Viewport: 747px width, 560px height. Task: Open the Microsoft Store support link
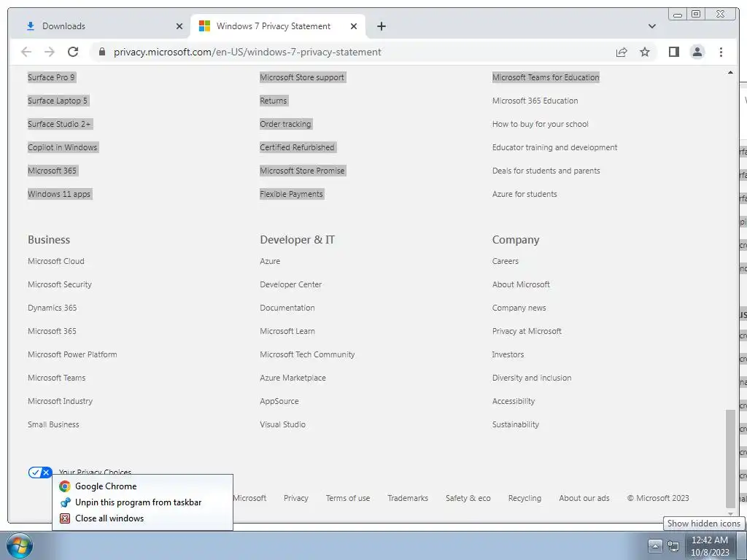coord(302,77)
